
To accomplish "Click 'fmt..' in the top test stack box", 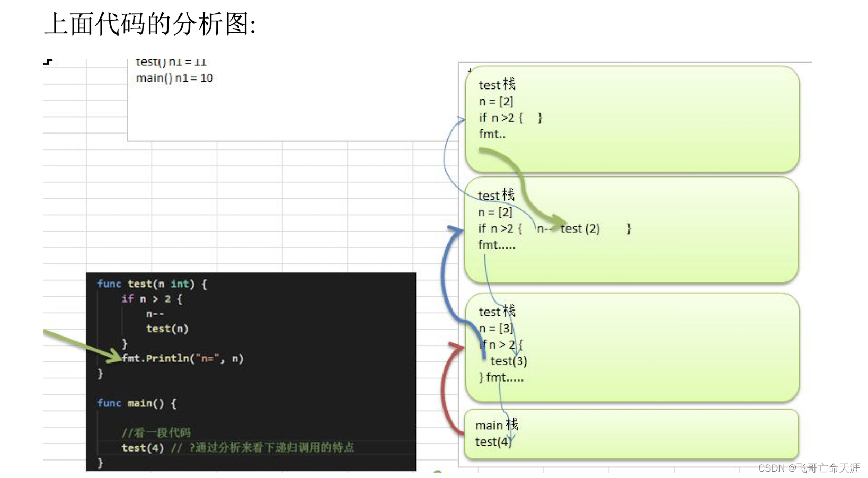I will [492, 134].
